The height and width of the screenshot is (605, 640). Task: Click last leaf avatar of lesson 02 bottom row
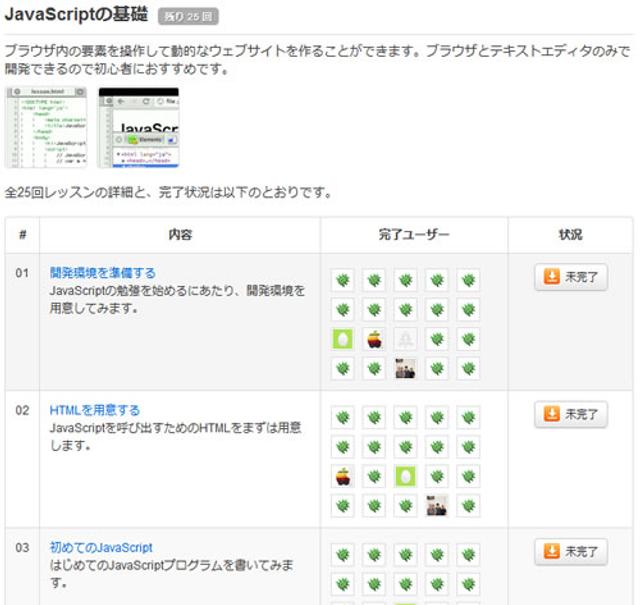tap(468, 505)
